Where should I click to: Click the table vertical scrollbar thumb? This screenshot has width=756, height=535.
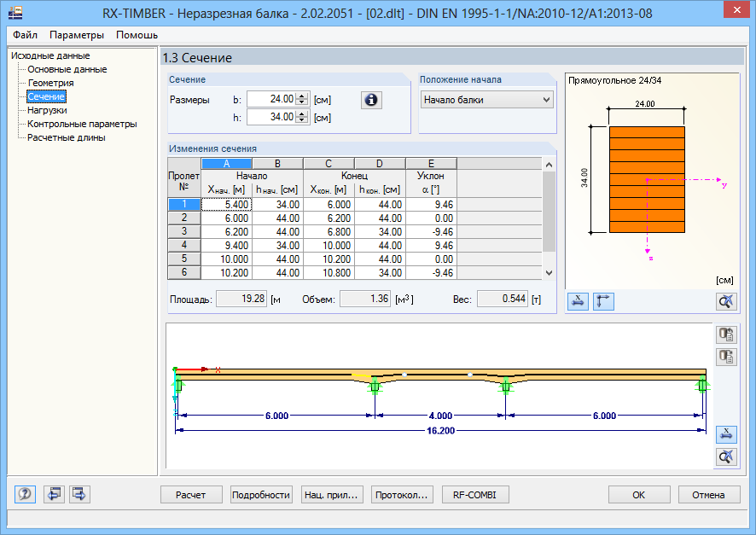[x=549, y=212]
